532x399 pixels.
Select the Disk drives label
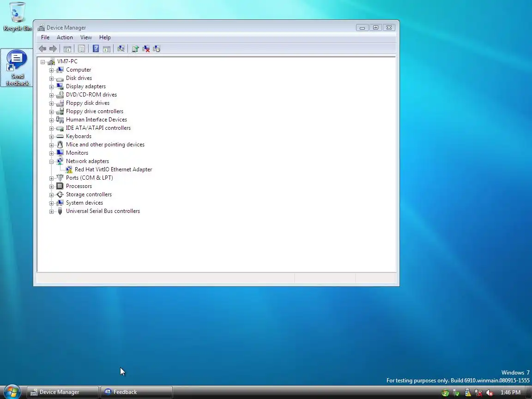[x=79, y=78]
